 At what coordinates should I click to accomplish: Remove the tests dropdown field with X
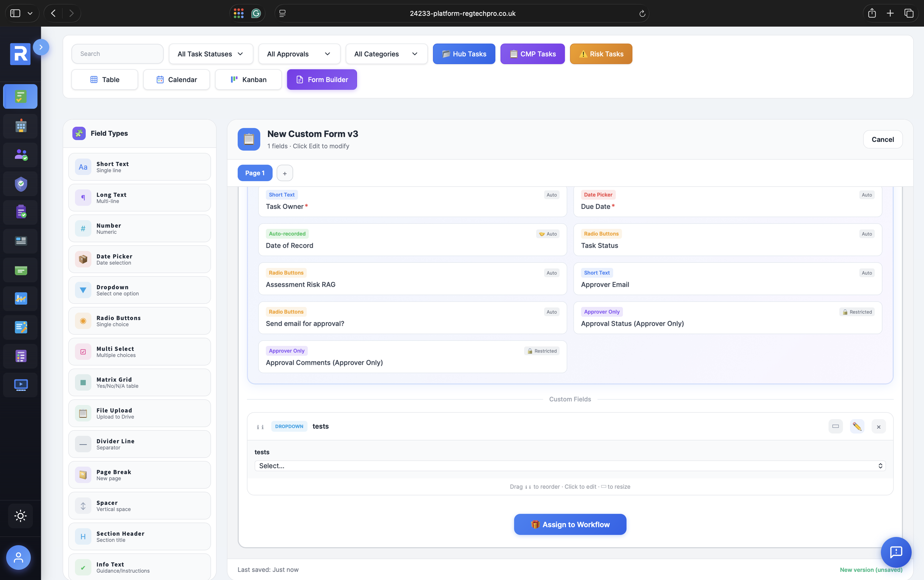click(879, 427)
